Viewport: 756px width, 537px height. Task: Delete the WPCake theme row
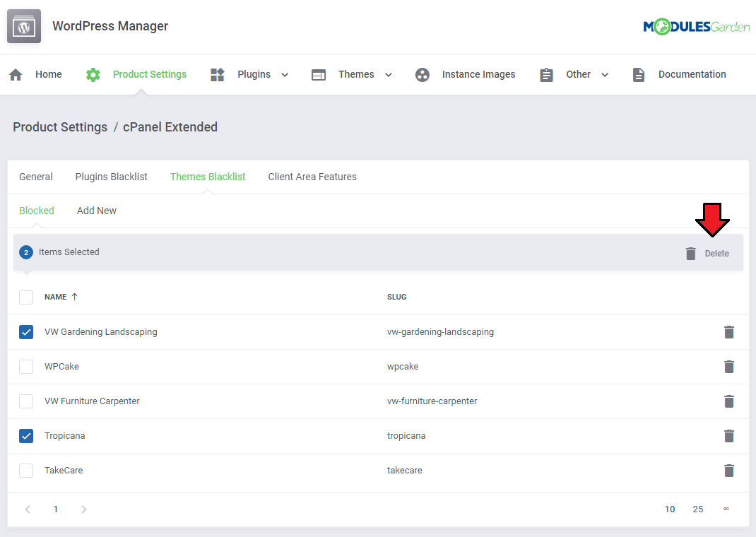pyautogui.click(x=729, y=367)
